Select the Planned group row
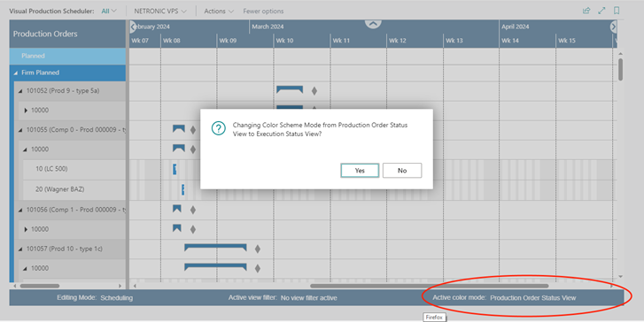 [68, 56]
